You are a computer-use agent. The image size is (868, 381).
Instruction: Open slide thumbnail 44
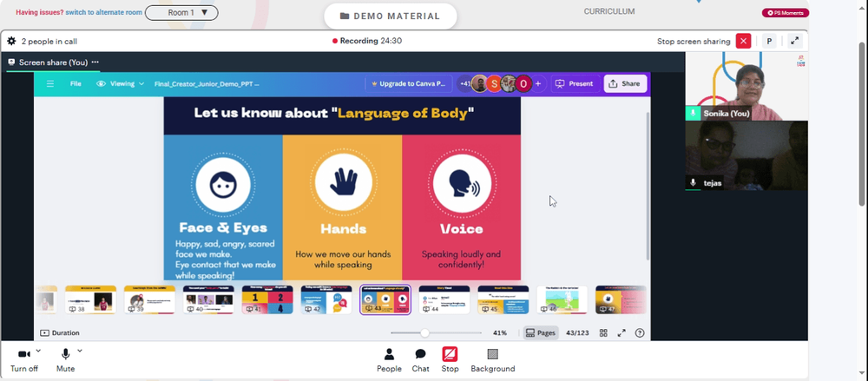pos(444,299)
